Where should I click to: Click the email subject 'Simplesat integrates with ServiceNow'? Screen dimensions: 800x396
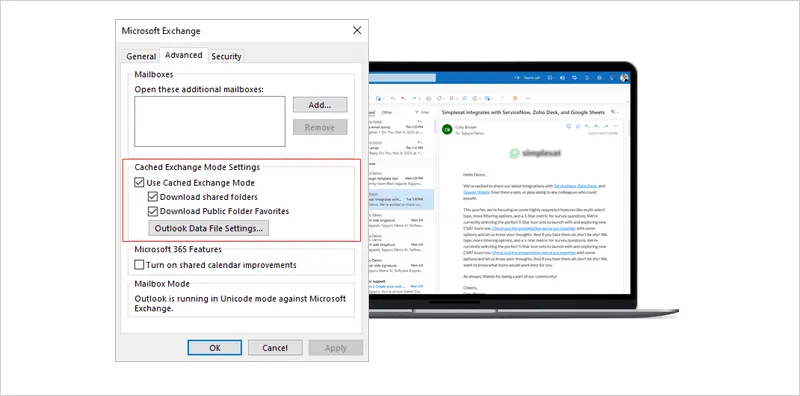point(523,112)
